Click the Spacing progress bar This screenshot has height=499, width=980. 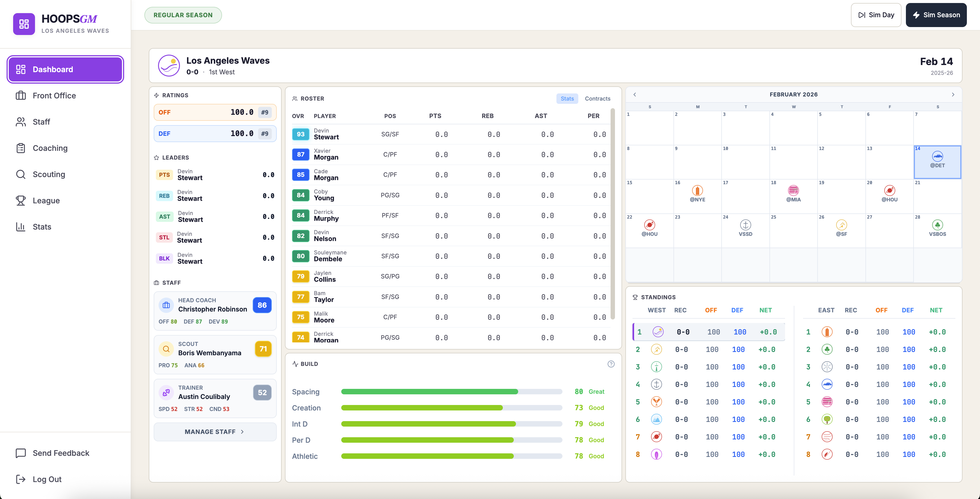(x=451, y=391)
